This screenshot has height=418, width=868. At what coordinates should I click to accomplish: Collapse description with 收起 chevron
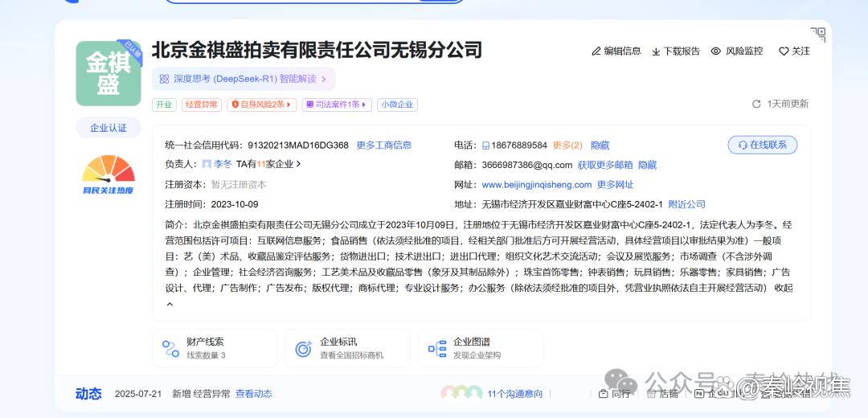point(170,304)
